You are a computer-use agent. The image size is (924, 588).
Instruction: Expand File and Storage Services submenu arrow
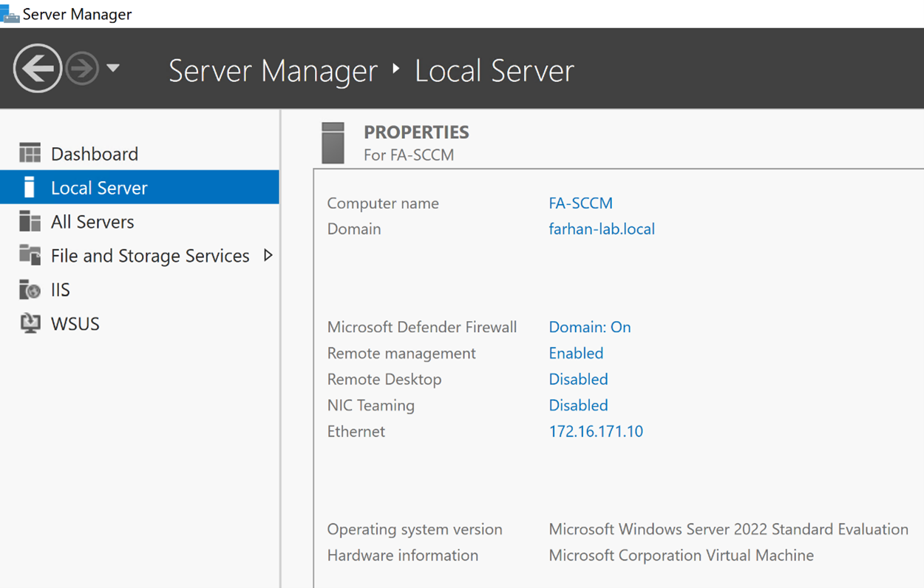click(268, 255)
